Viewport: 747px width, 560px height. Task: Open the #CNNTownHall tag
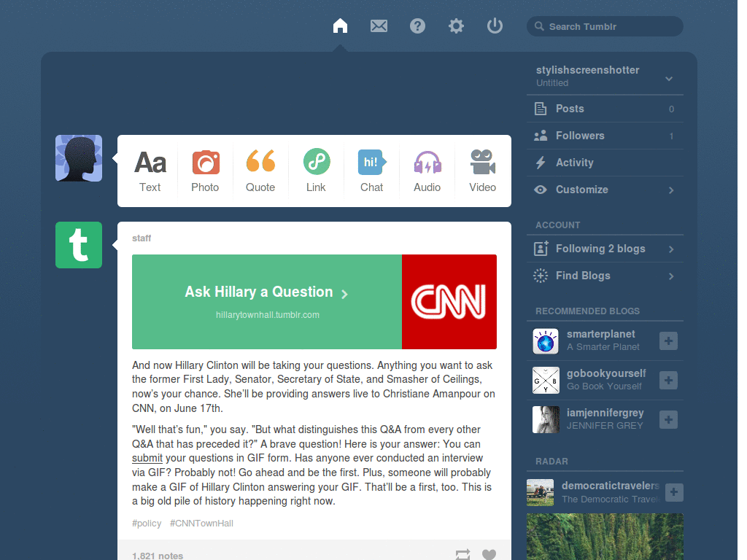pyautogui.click(x=201, y=524)
